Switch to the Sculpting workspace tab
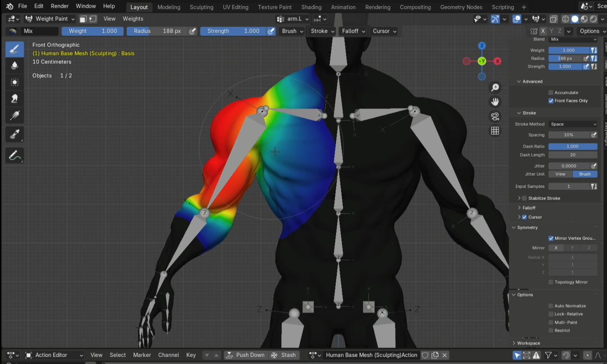This screenshot has width=607, height=364. pos(202,7)
